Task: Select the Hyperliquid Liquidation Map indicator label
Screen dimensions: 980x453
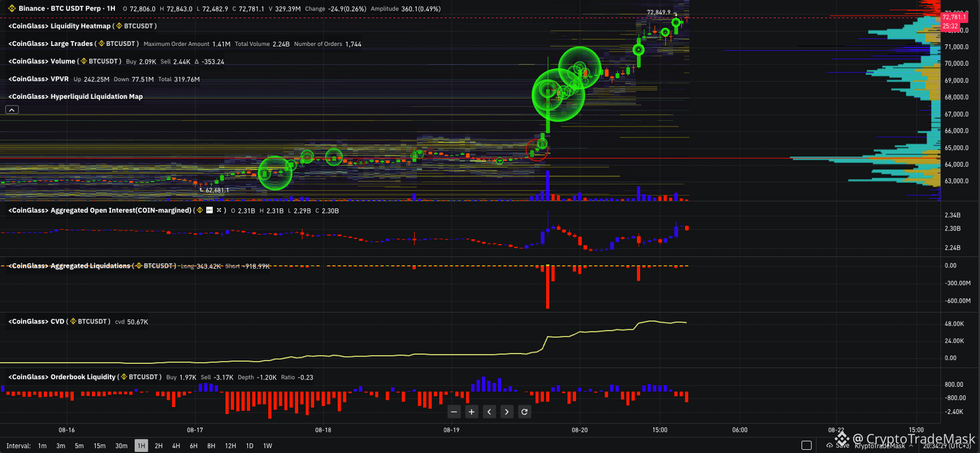Action: coord(76,97)
